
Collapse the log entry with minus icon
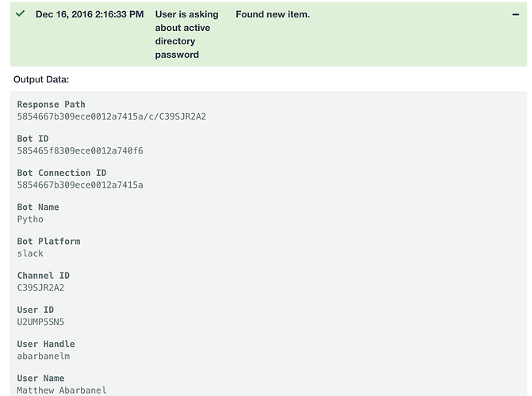click(515, 14)
